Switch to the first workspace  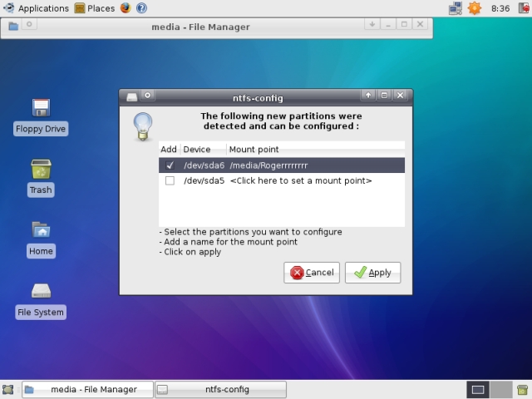[x=478, y=390]
